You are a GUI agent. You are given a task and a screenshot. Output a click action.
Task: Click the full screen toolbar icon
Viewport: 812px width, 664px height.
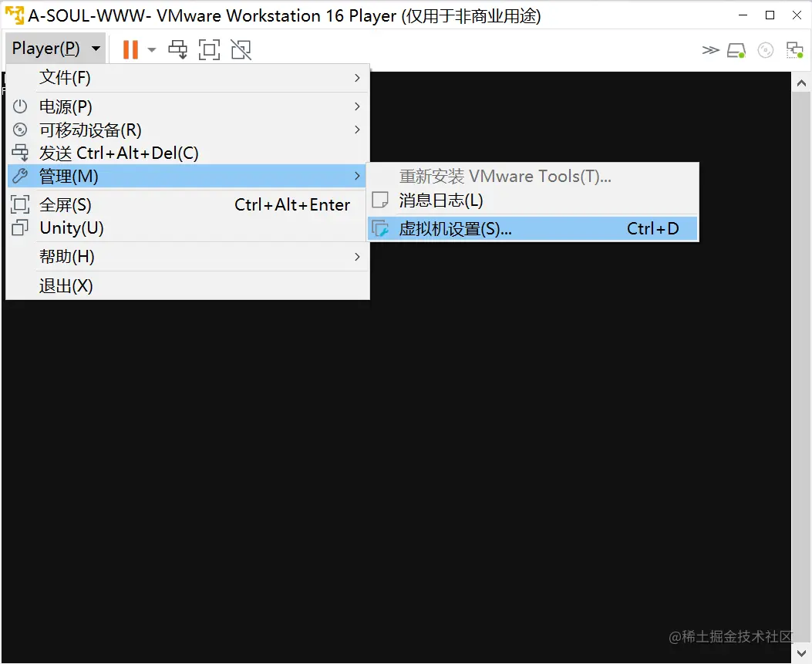click(x=209, y=49)
